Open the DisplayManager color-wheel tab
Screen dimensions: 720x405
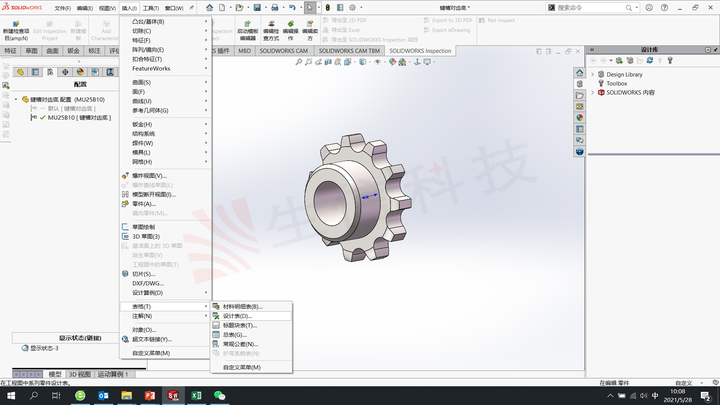click(80, 72)
